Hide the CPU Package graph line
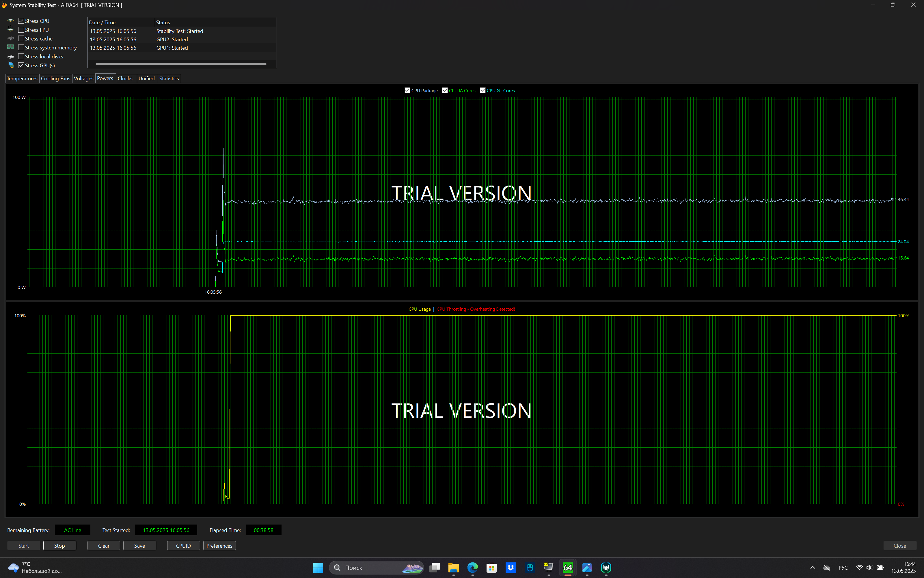This screenshot has height=578, width=924. [x=407, y=90]
